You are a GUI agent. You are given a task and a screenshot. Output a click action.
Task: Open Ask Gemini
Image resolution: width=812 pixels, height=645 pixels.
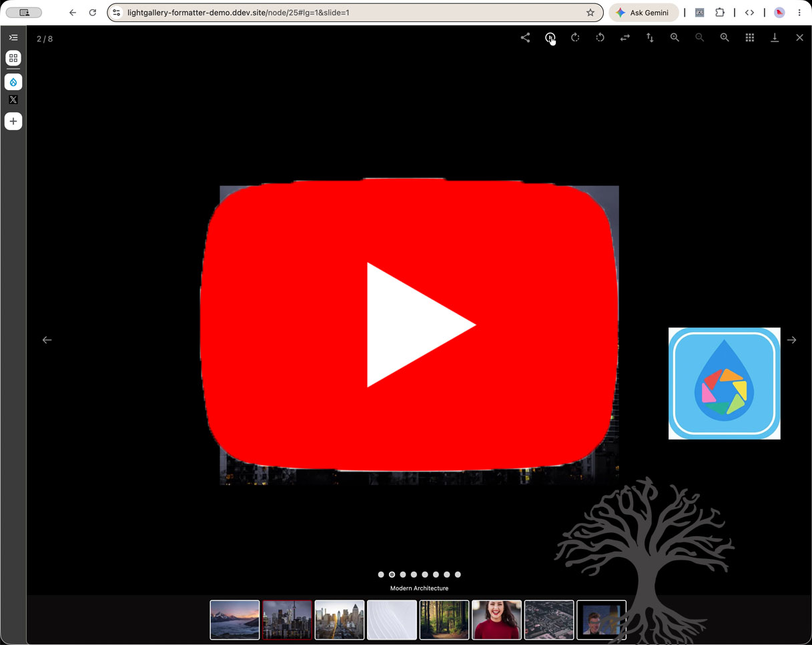pyautogui.click(x=643, y=13)
